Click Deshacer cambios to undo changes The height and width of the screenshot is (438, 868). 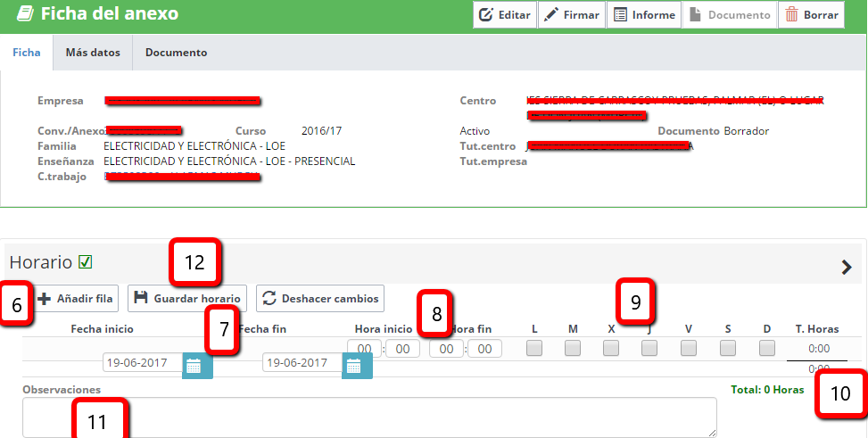(320, 299)
